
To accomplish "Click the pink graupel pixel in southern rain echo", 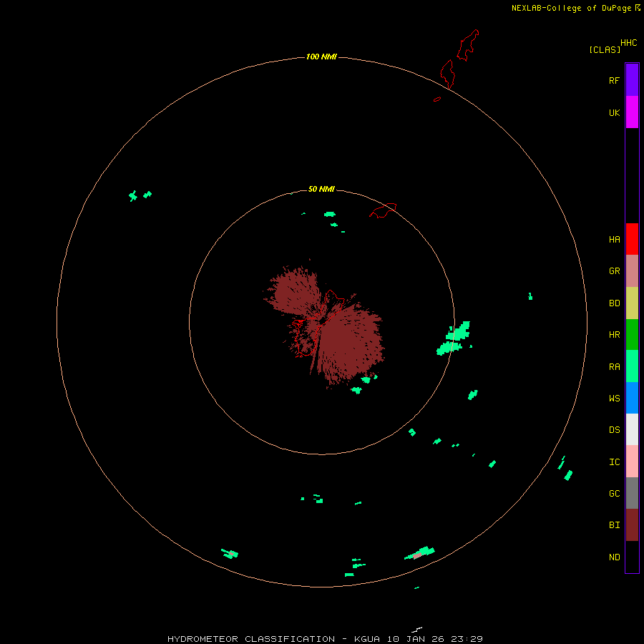I will coord(417,555).
